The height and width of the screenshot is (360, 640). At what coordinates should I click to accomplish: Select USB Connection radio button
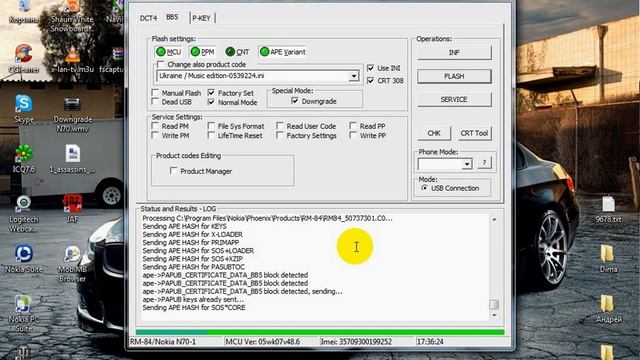(425, 188)
